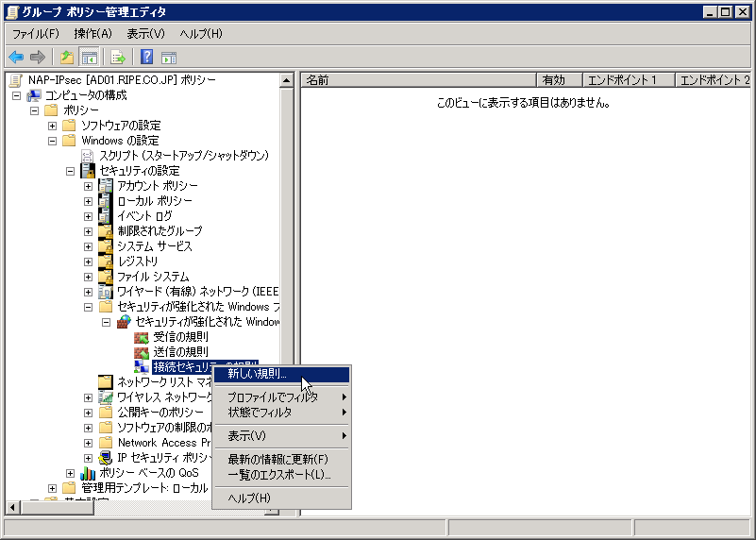Expand the ソフトウェアの設定 node
This screenshot has height=540, width=756.
coord(52,126)
